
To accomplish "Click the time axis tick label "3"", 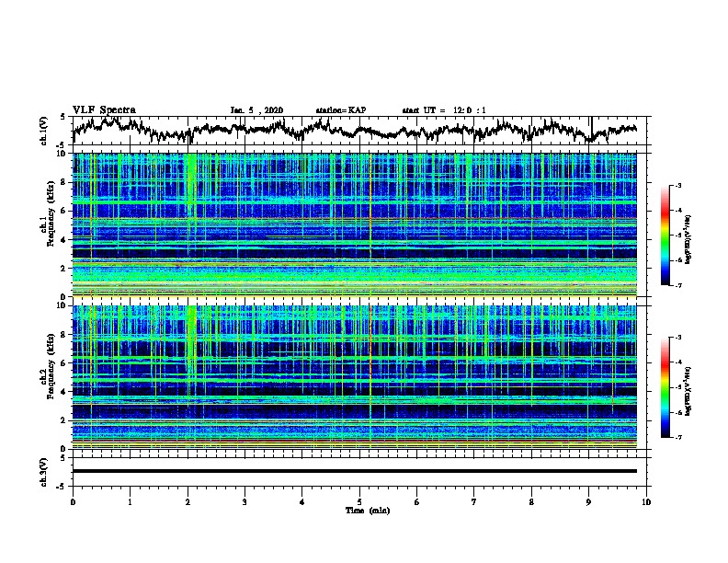I will coord(245,502).
